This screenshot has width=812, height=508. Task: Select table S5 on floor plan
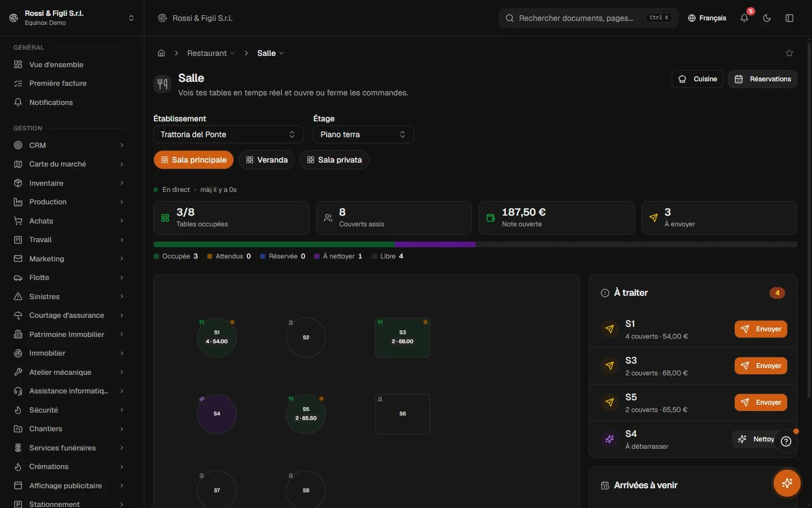click(306, 414)
